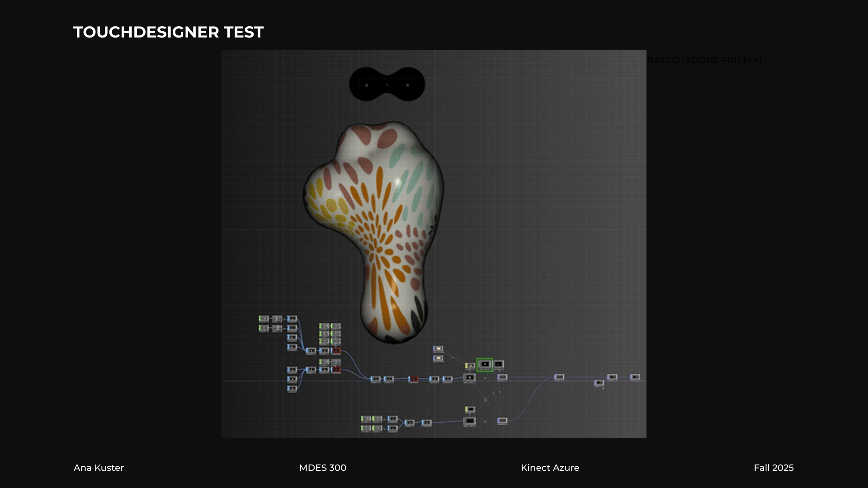Select the rightmost node in the network
The width and height of the screenshot is (868, 488).
click(x=635, y=377)
